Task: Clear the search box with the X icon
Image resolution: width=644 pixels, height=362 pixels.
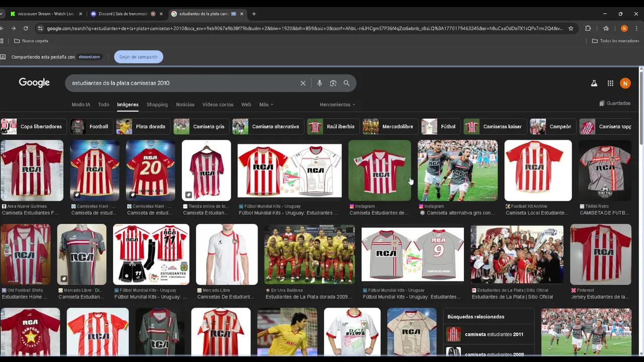Action: 303,83
